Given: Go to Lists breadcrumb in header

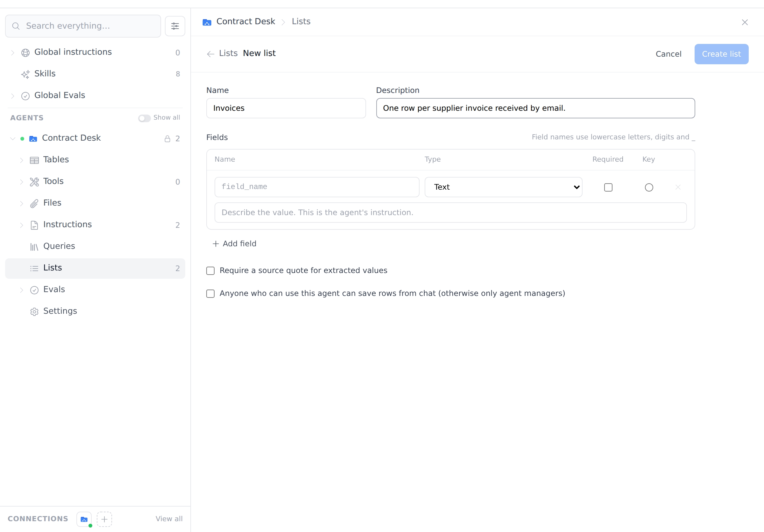Looking at the screenshot, I should (301, 22).
